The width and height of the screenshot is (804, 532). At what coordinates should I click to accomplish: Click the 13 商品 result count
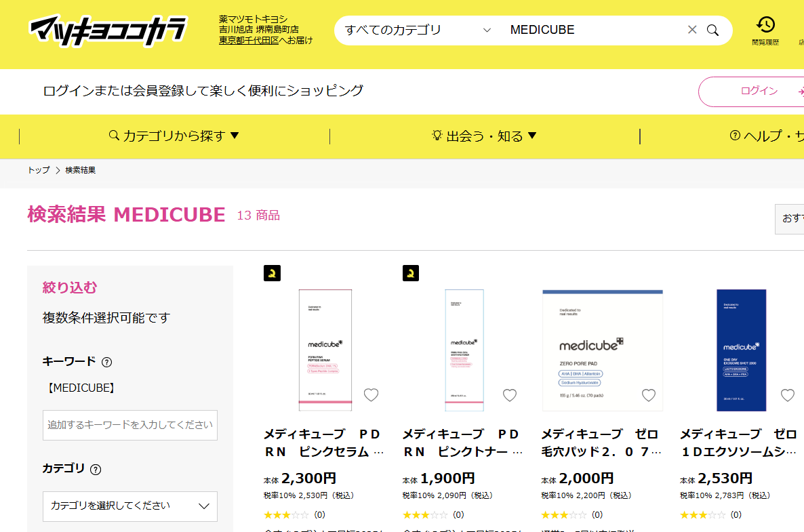[258, 216]
